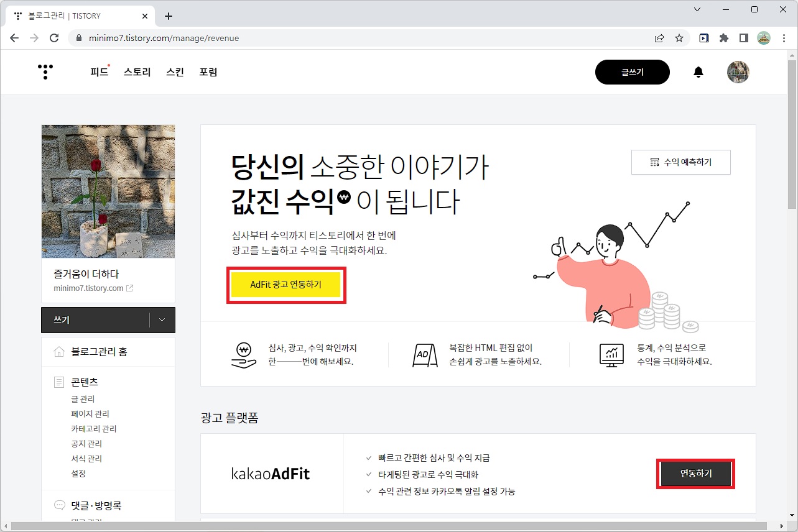
Task: Click the blog profile rose thumbnail
Action: point(108,191)
